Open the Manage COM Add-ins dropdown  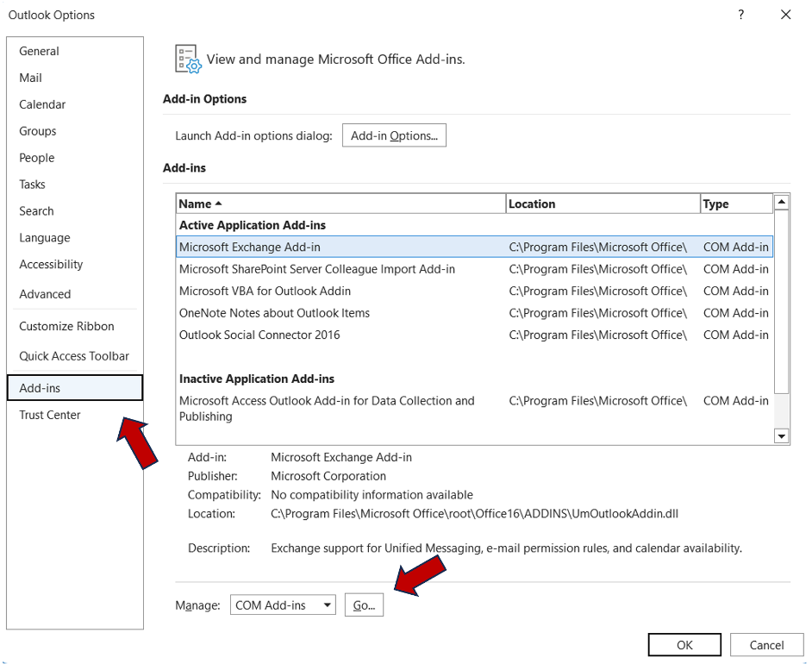(284, 605)
